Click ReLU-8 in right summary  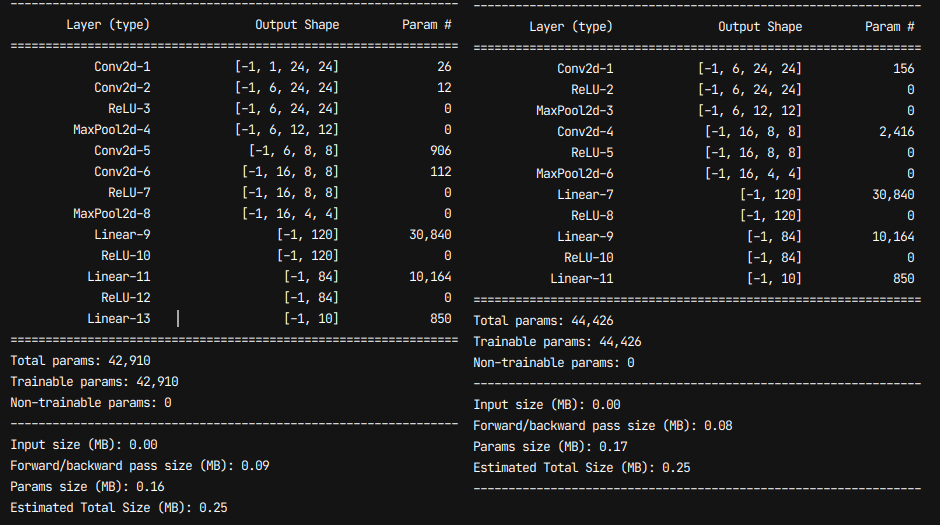[592, 215]
